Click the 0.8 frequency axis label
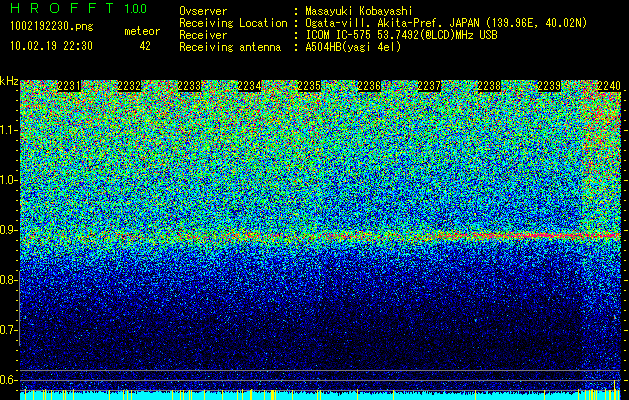Viewport: 629px width, 400px height. [8, 280]
